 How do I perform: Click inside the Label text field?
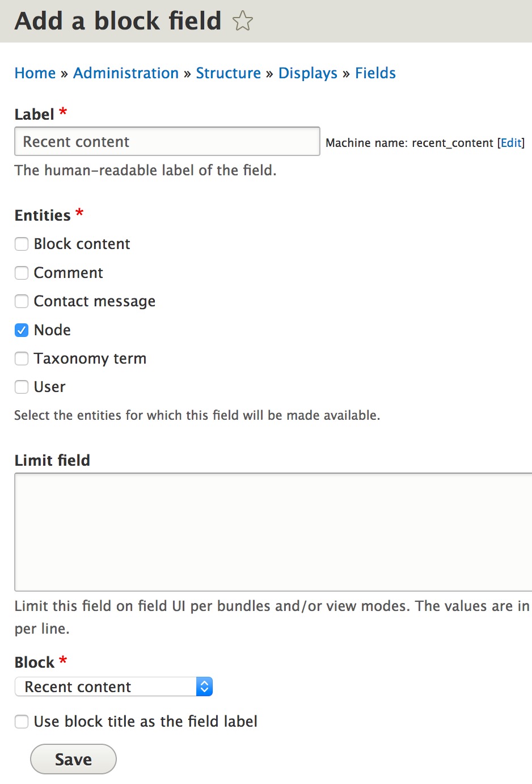pyautogui.click(x=167, y=141)
